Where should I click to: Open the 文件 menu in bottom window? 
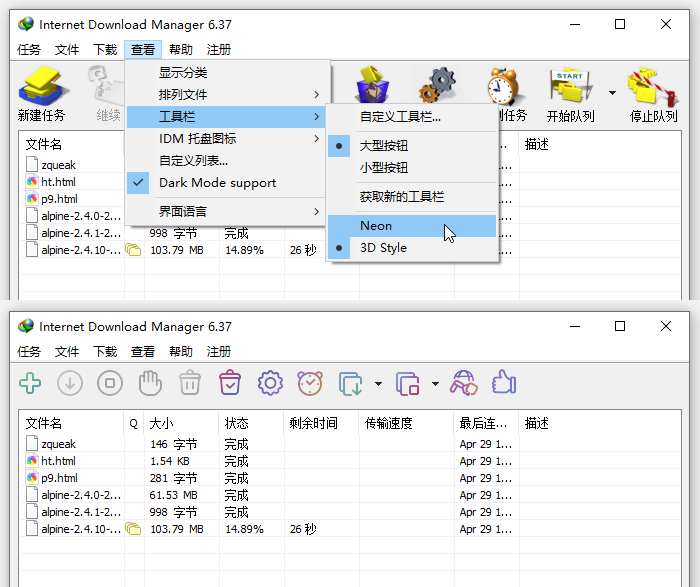(x=67, y=352)
